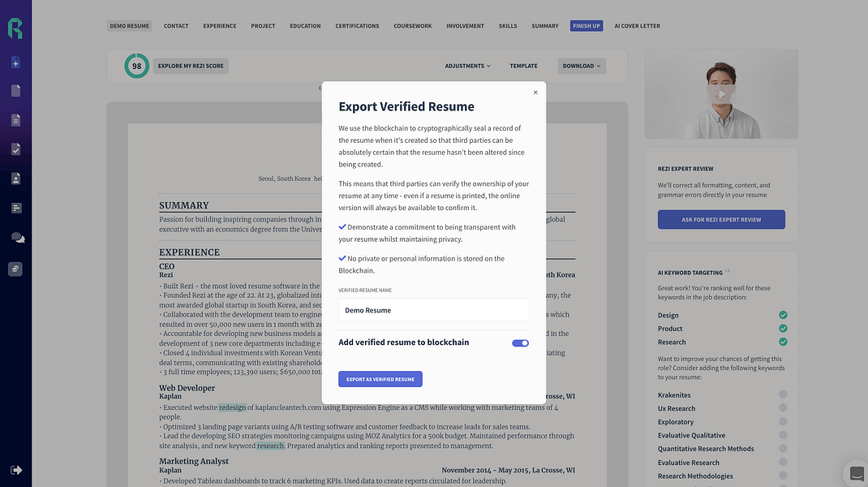Go to the Contact tab
This screenshot has height=487, width=868.
click(176, 26)
